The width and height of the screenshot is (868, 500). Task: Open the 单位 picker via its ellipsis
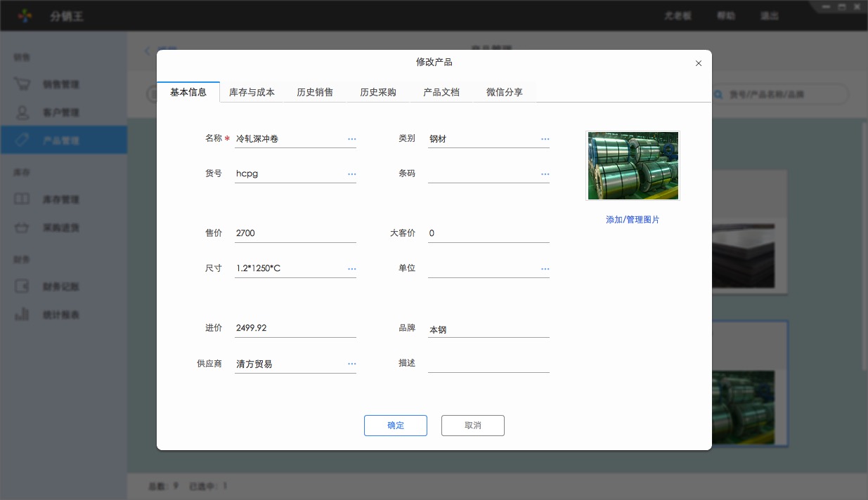point(545,269)
